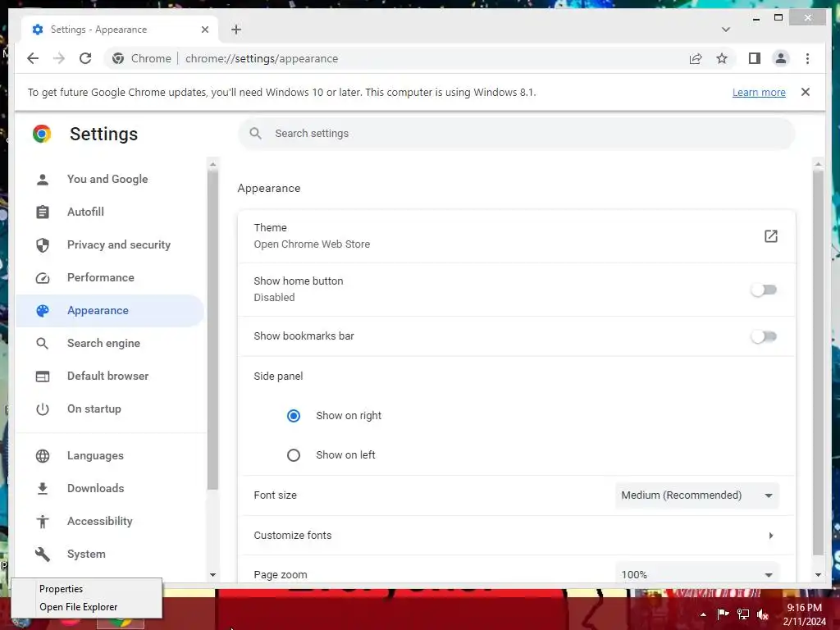The height and width of the screenshot is (630, 840).
Task: Open Chrome Web Store for themes
Action: pyautogui.click(x=770, y=236)
